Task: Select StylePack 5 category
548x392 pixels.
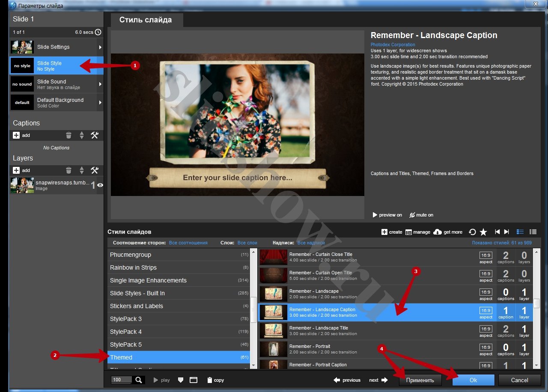Action: (x=179, y=344)
